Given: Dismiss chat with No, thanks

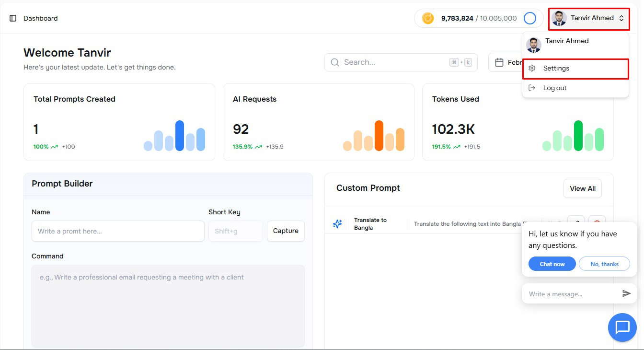Looking at the screenshot, I should (604, 264).
